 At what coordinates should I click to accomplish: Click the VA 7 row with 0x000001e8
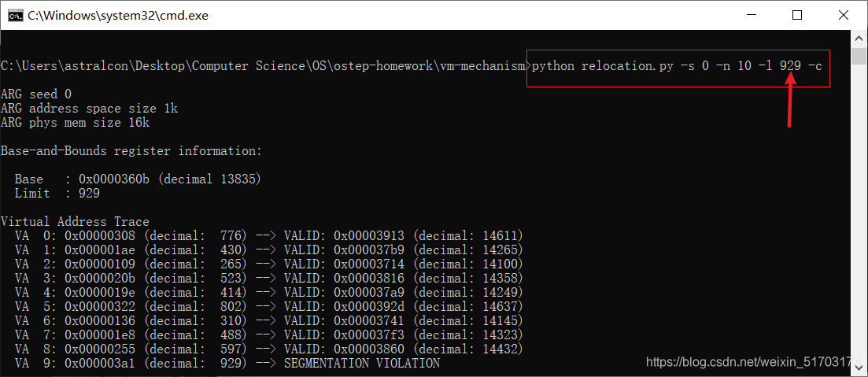coord(269,335)
